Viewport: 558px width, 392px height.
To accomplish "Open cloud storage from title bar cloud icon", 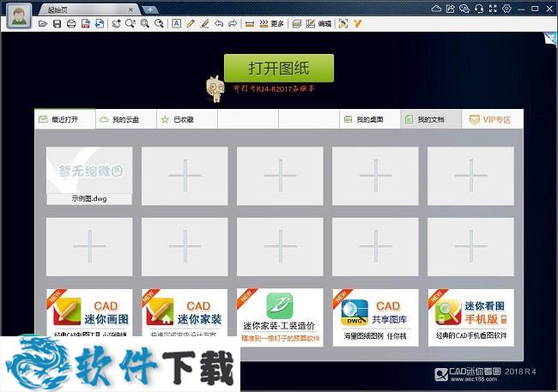I will tap(436, 9).
